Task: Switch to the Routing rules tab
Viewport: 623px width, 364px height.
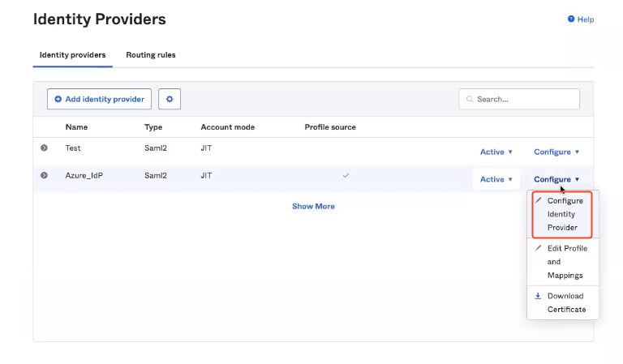Action: pyautogui.click(x=151, y=55)
